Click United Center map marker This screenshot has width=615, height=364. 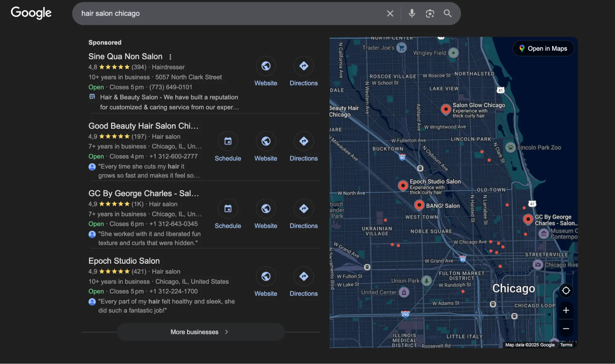pos(404,292)
